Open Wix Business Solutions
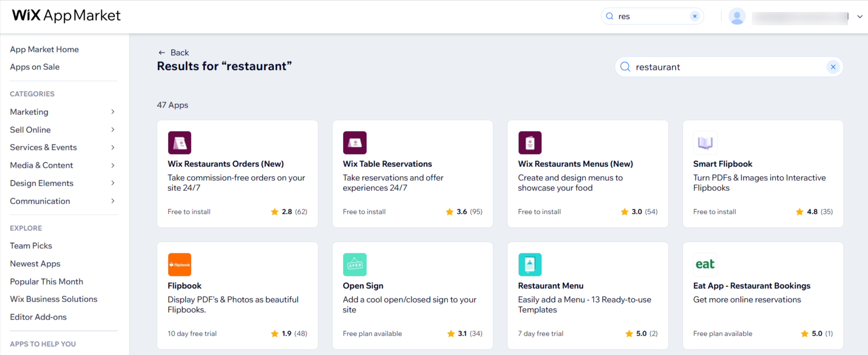Image resolution: width=868 pixels, height=355 pixels. 54,299
